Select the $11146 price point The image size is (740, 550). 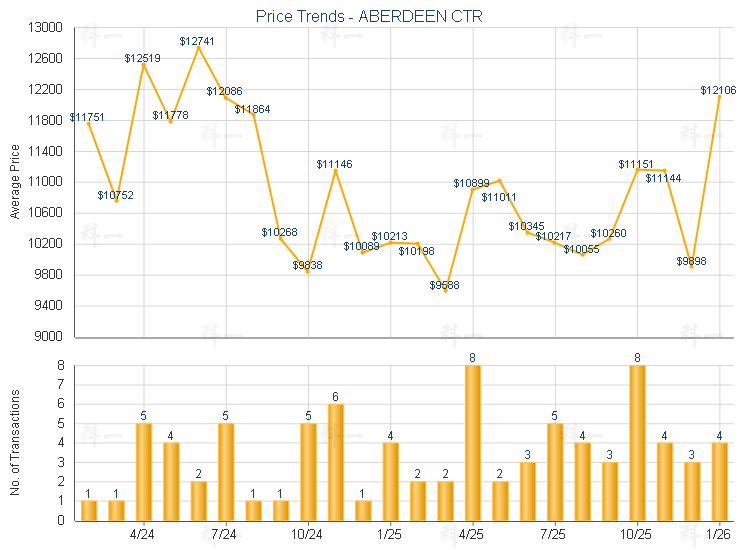point(335,170)
